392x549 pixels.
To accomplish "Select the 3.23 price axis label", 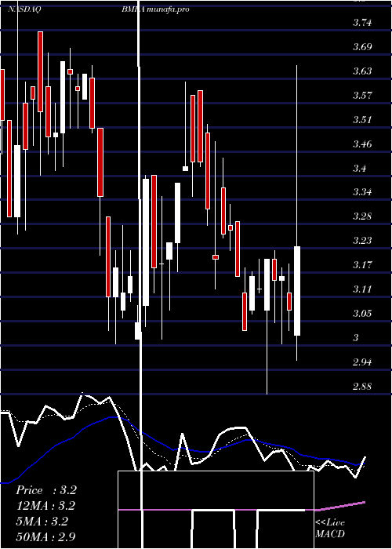I will point(362,241).
